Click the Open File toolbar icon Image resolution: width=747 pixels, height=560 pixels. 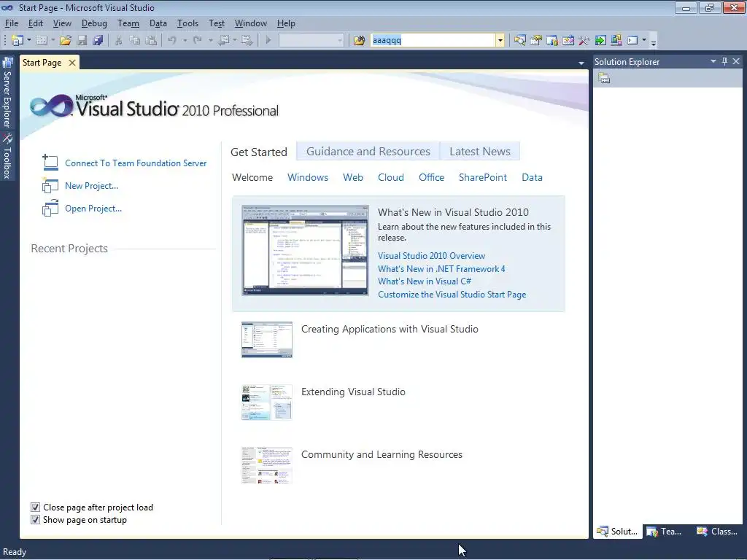point(65,41)
